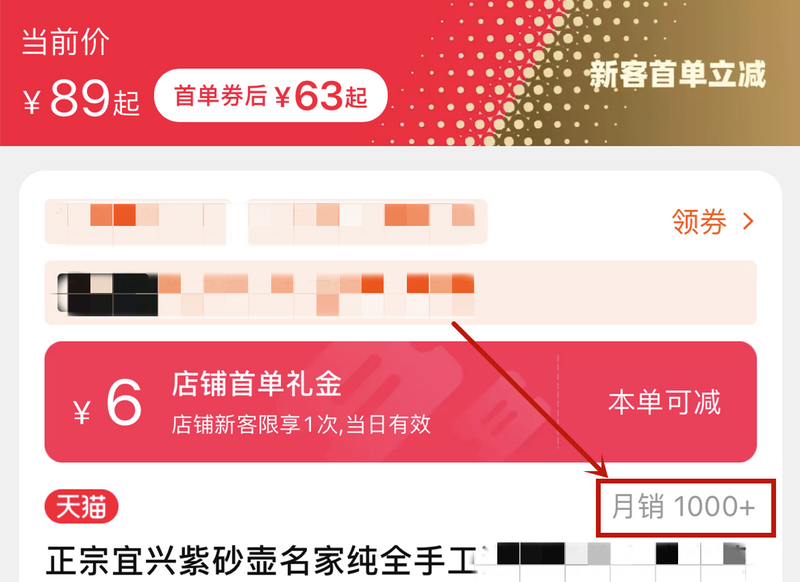Tap the blurred promotion bar row

pos(401,292)
